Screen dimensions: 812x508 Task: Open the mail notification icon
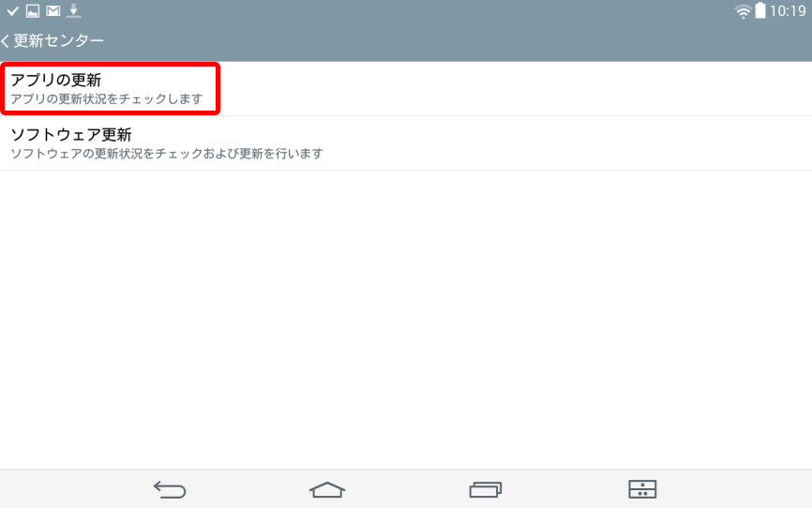[53, 11]
